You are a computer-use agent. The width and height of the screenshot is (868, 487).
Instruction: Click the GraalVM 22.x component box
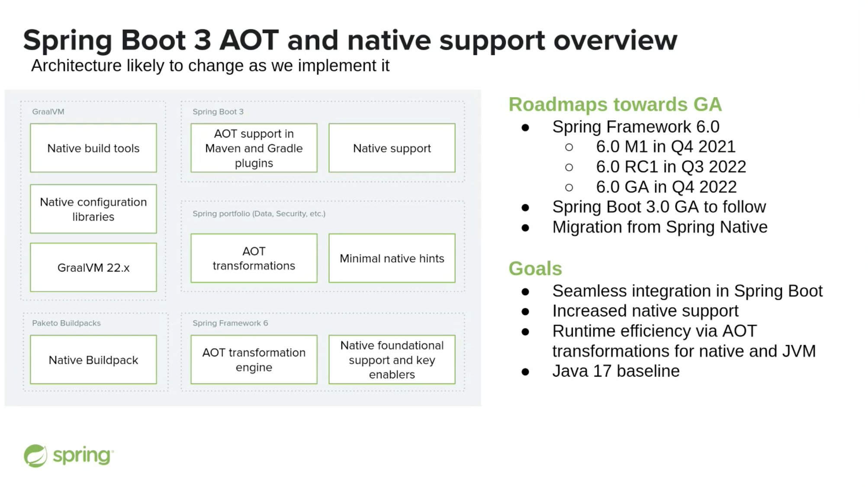click(93, 268)
